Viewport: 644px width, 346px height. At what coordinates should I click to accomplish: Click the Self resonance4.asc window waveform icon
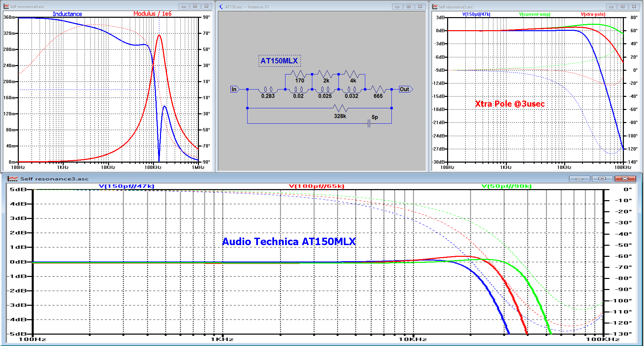[x=6, y=6]
